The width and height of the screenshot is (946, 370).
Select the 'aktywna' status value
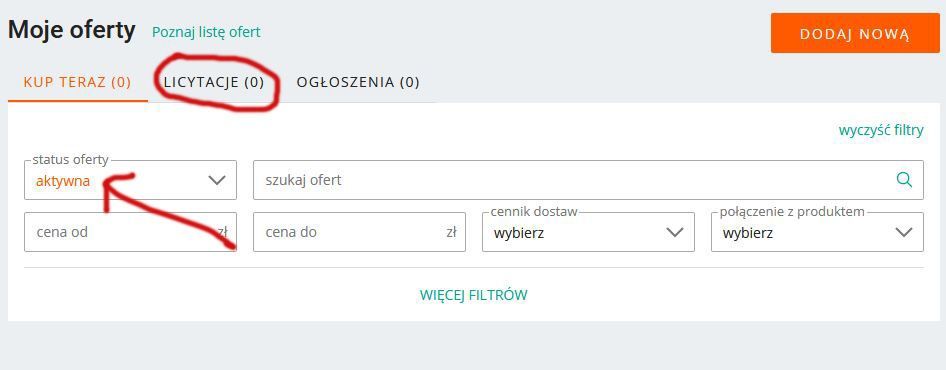tap(63, 180)
